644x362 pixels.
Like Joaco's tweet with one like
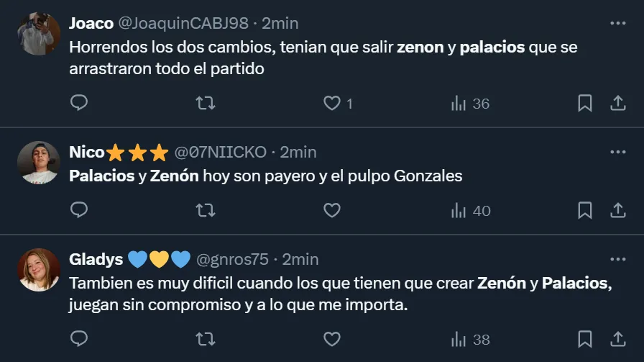(x=338, y=103)
